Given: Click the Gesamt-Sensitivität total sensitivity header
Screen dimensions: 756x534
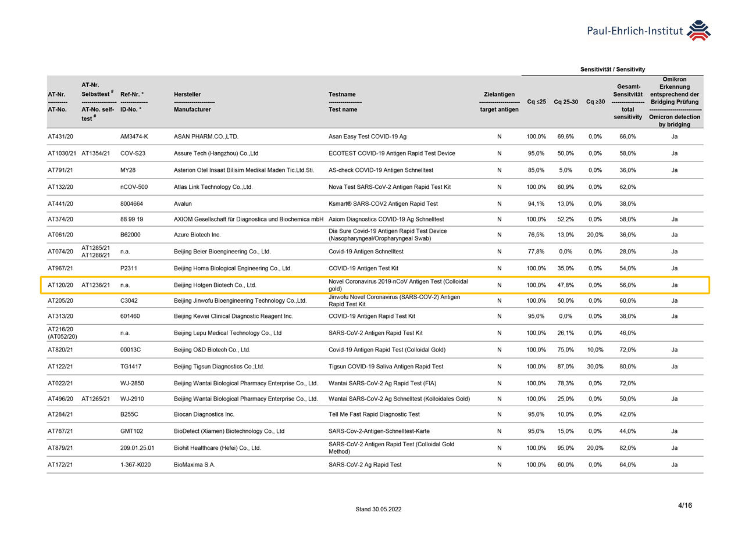Looking at the screenshot, I should (x=627, y=102).
